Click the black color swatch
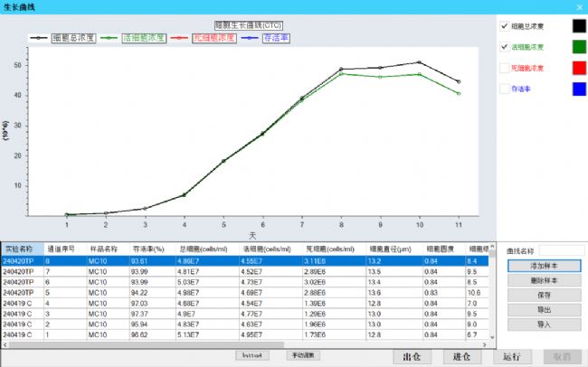The image size is (588, 367). pyautogui.click(x=579, y=26)
